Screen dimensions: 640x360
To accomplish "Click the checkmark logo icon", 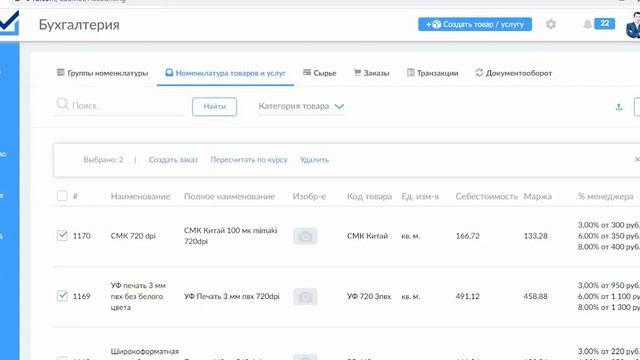I will (9, 23).
